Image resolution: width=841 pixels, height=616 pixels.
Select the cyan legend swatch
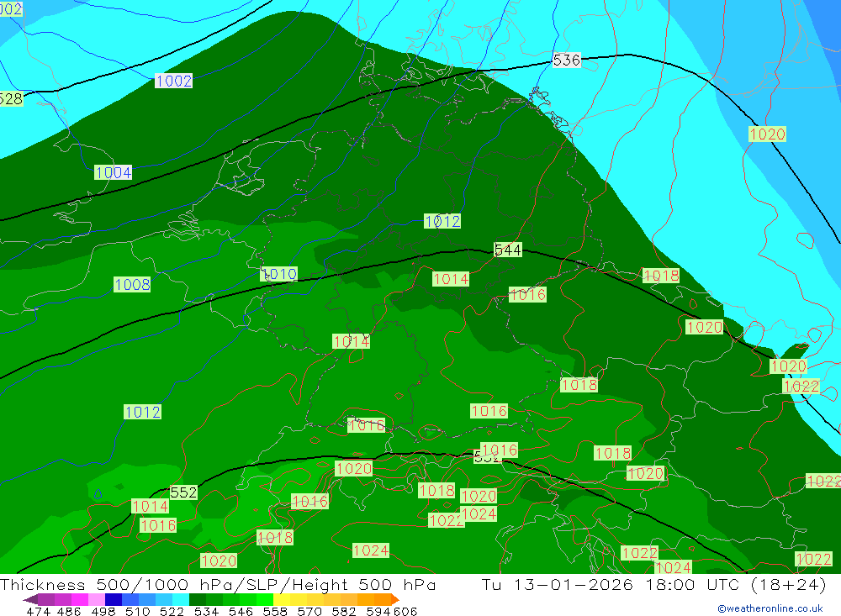[180, 599]
